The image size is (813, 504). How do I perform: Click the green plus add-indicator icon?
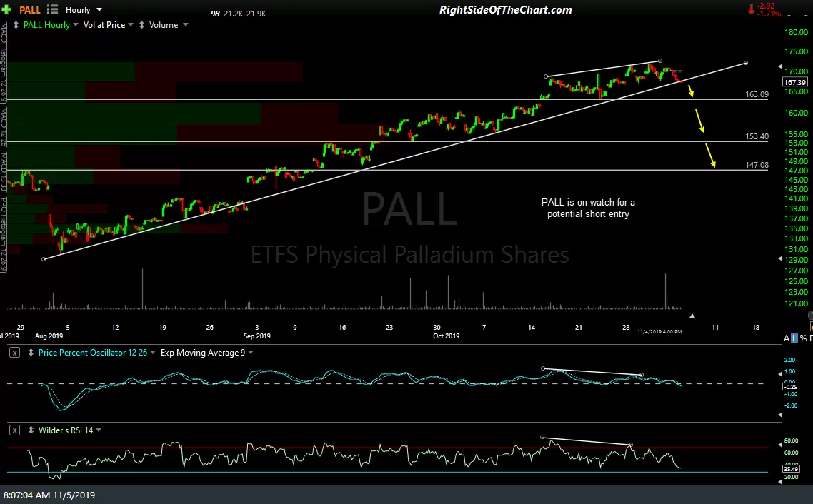pyautogui.click(x=6, y=10)
